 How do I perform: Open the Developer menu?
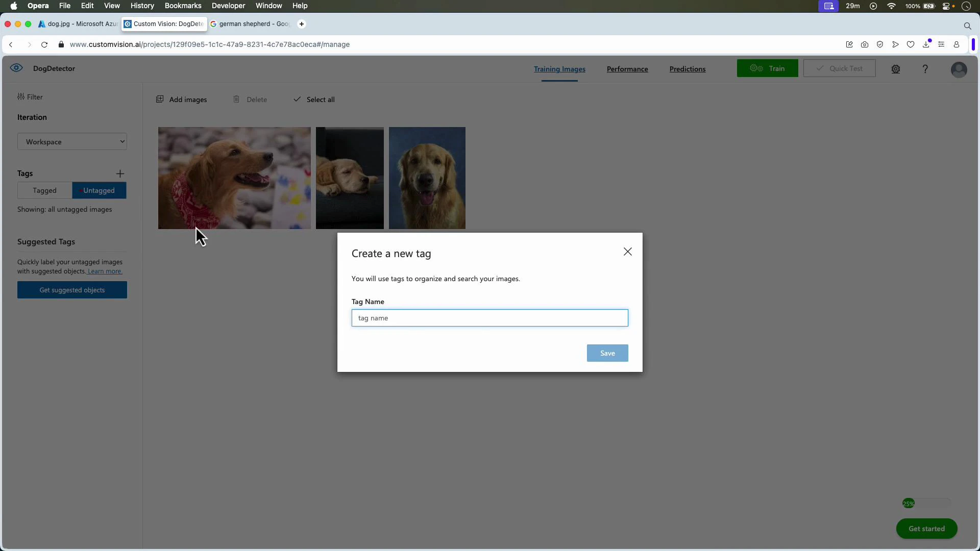tap(229, 6)
